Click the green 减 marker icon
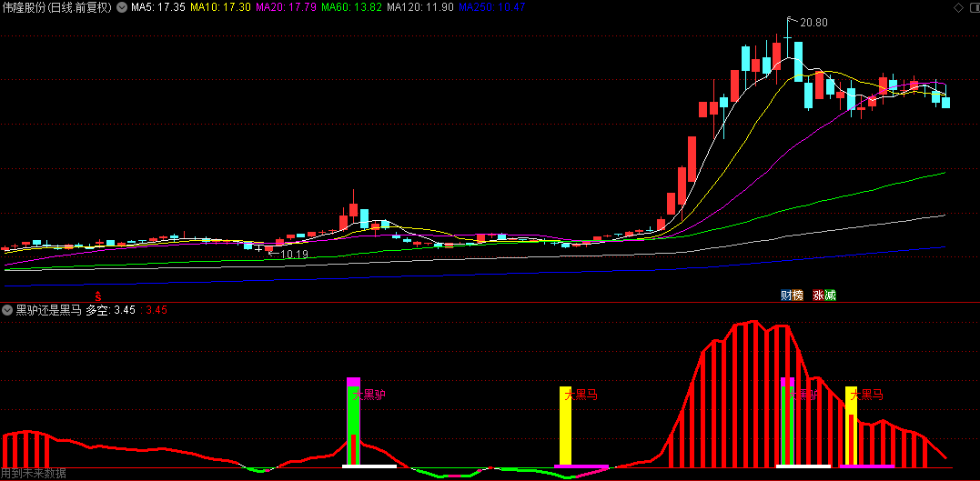 click(829, 296)
